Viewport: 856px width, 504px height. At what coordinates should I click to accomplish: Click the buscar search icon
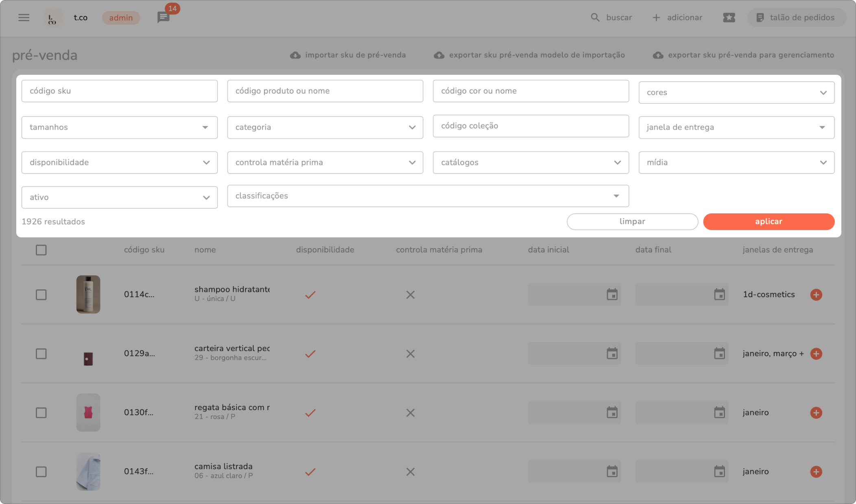coord(595,17)
